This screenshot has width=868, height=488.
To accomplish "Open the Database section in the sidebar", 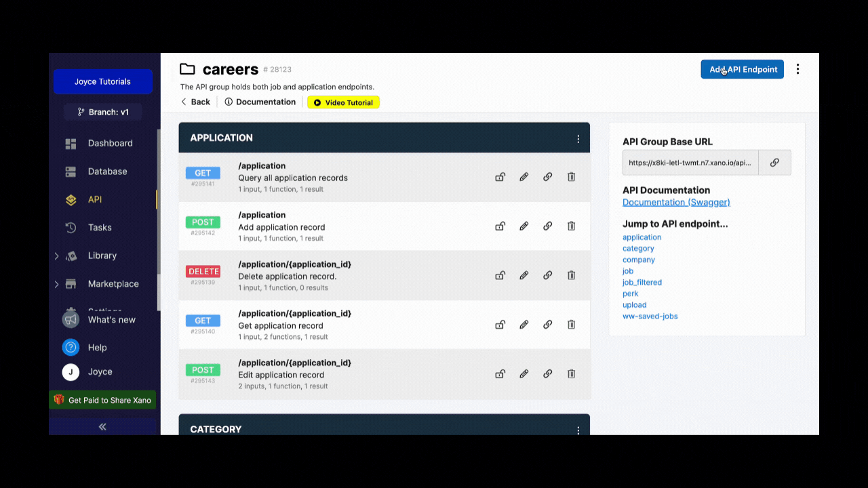I will (x=108, y=171).
